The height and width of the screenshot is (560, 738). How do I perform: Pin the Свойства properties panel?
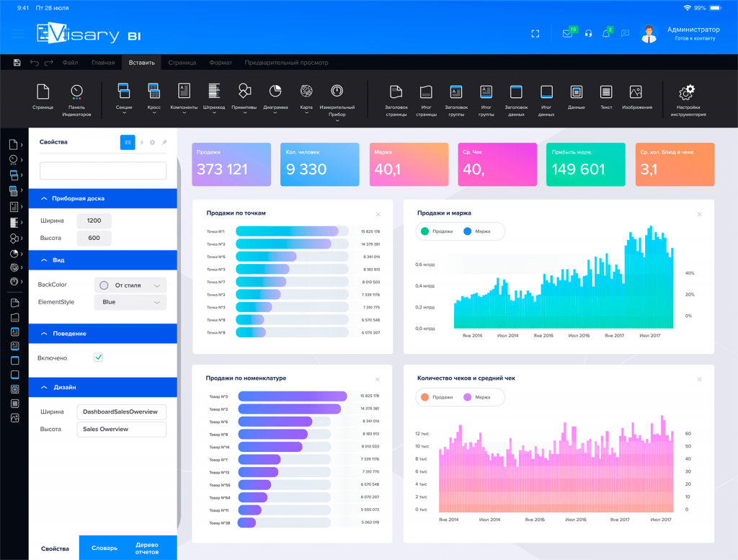pyautogui.click(x=164, y=142)
